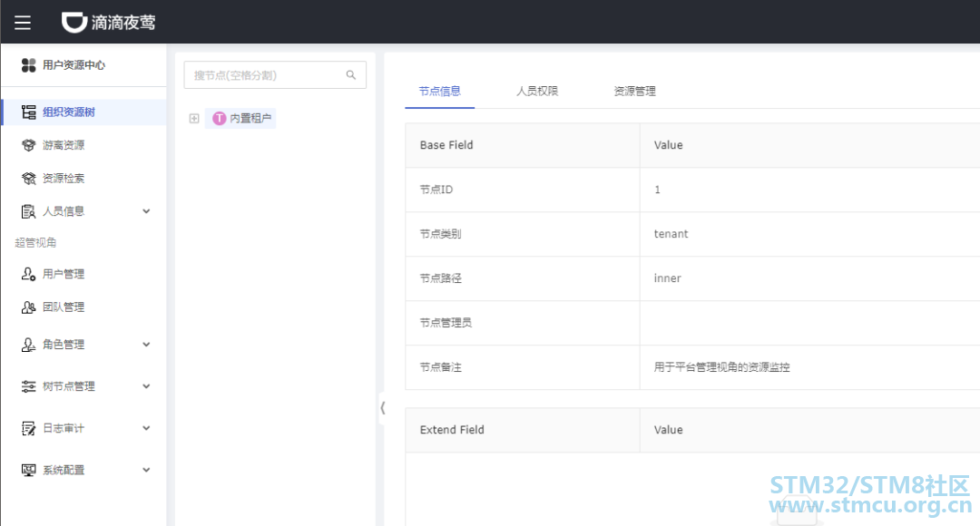Click the node ID value 1
980x526 pixels.
[x=657, y=190]
